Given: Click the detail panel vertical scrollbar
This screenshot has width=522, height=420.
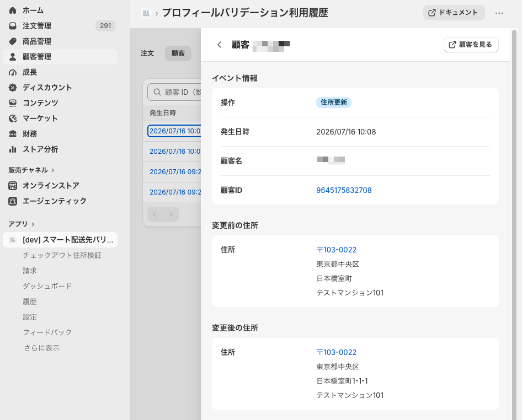Looking at the screenshot, I should [514, 224].
